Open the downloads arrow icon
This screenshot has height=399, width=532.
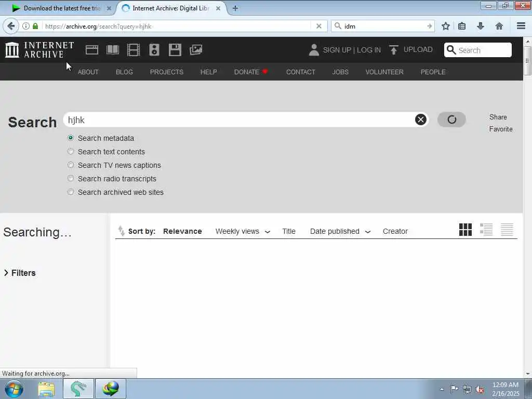tap(481, 26)
